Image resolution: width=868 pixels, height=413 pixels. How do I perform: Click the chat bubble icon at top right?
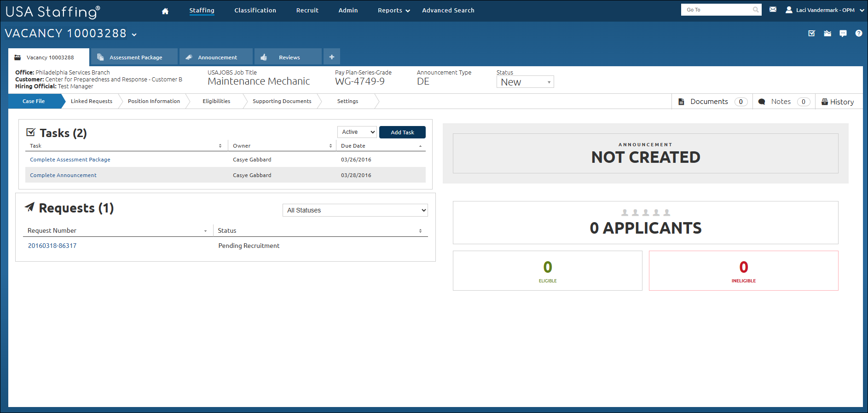(x=843, y=33)
